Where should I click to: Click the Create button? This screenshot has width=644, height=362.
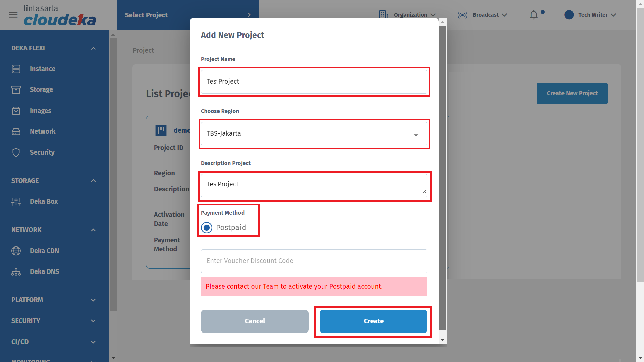373,321
